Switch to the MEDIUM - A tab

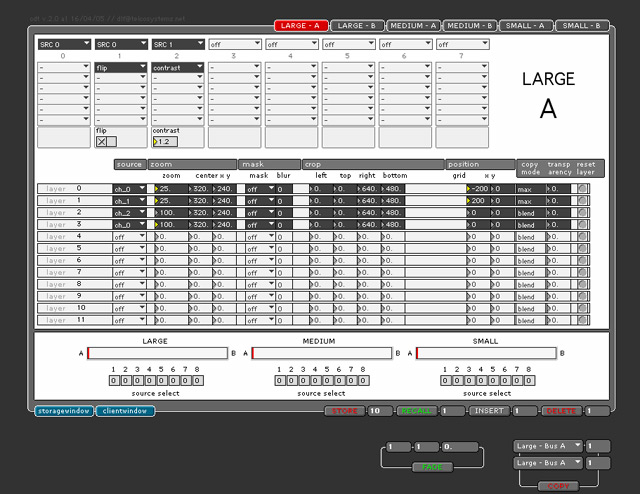(x=413, y=25)
